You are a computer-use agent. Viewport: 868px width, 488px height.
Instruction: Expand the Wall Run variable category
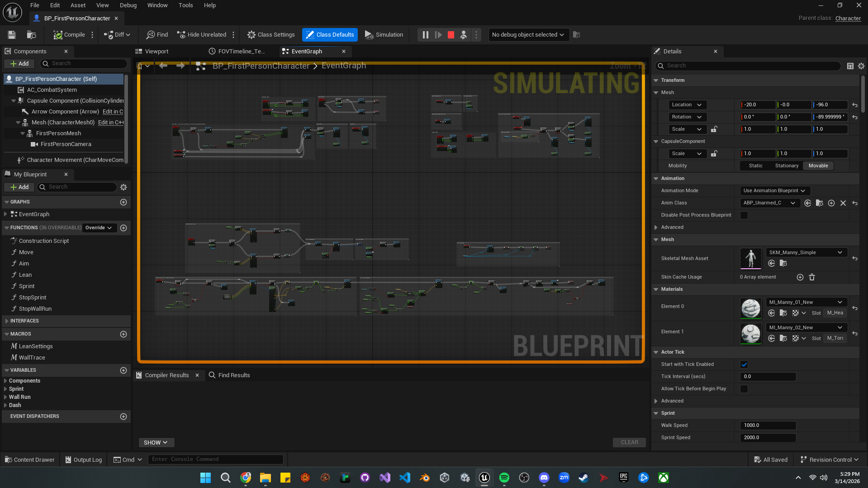[5, 397]
